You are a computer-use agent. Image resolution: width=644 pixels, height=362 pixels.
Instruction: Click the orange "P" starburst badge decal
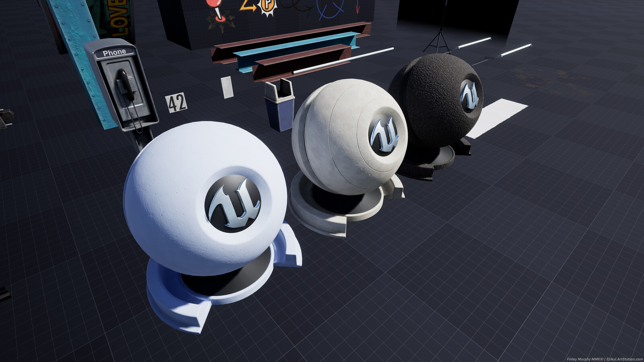coord(268,7)
